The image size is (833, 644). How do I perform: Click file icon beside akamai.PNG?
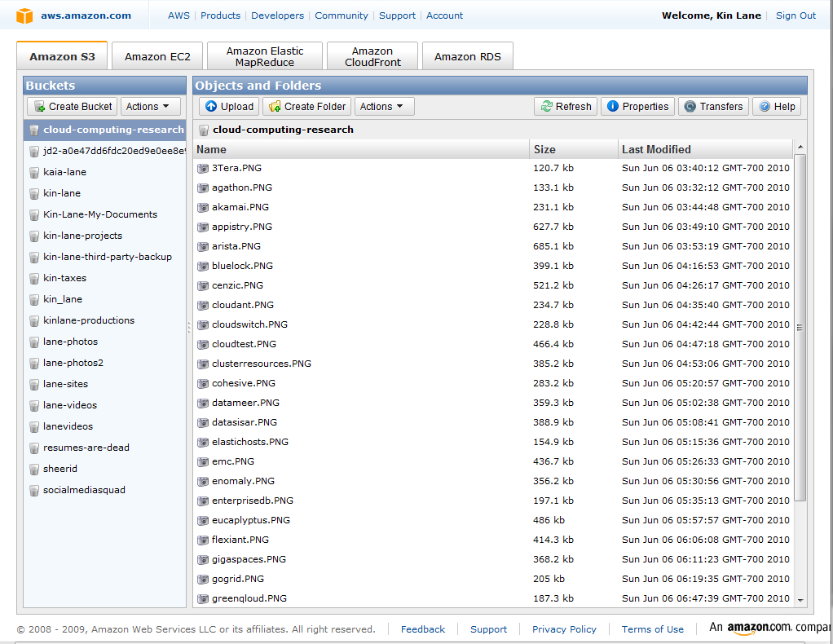click(202, 208)
